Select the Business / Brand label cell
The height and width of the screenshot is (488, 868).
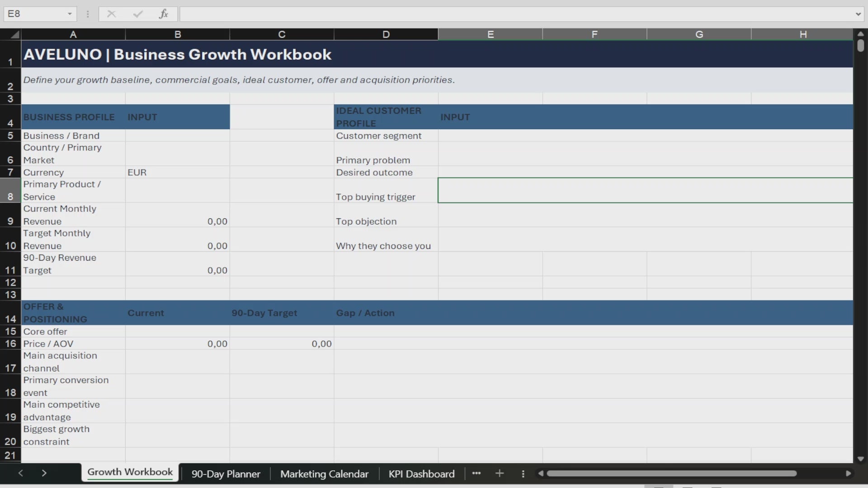[x=73, y=136]
